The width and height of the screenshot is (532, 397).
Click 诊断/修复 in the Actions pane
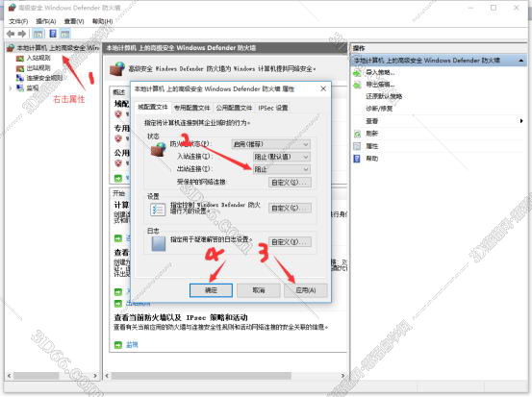(x=379, y=109)
